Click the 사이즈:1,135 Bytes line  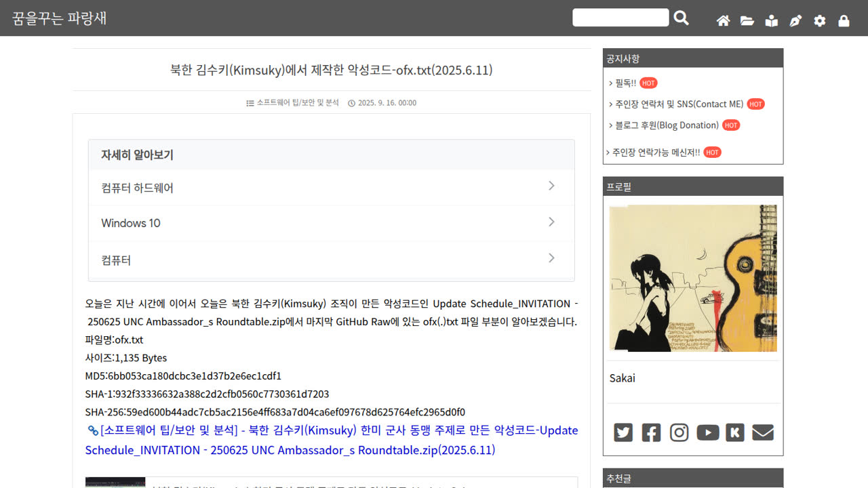[x=125, y=357]
